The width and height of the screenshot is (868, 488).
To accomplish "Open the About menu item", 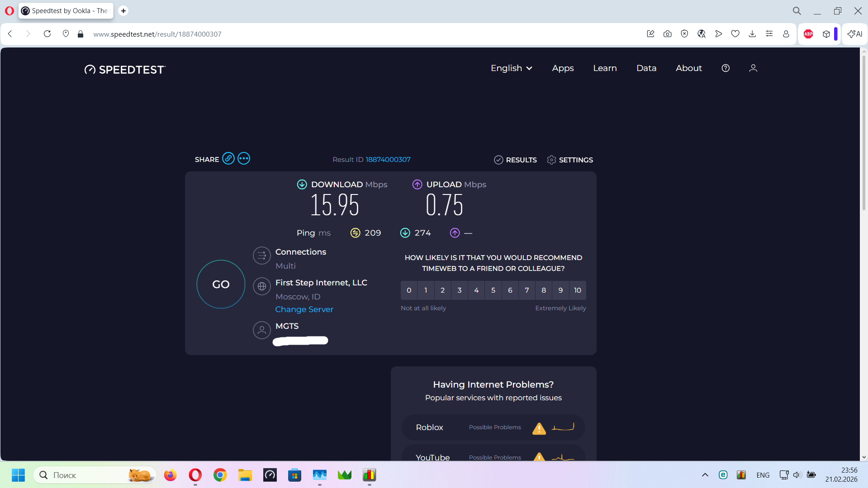I will pos(689,68).
